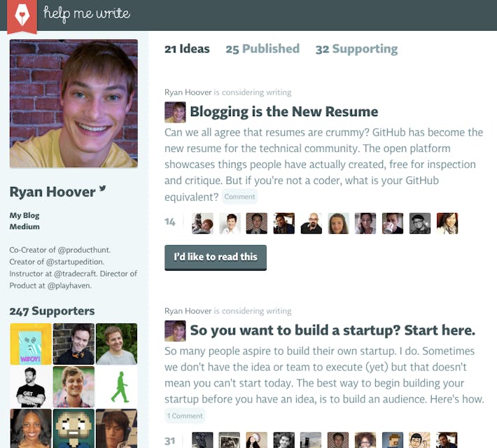Click the Comment tag after equivalent?
The image size is (497, 448).
[239, 197]
